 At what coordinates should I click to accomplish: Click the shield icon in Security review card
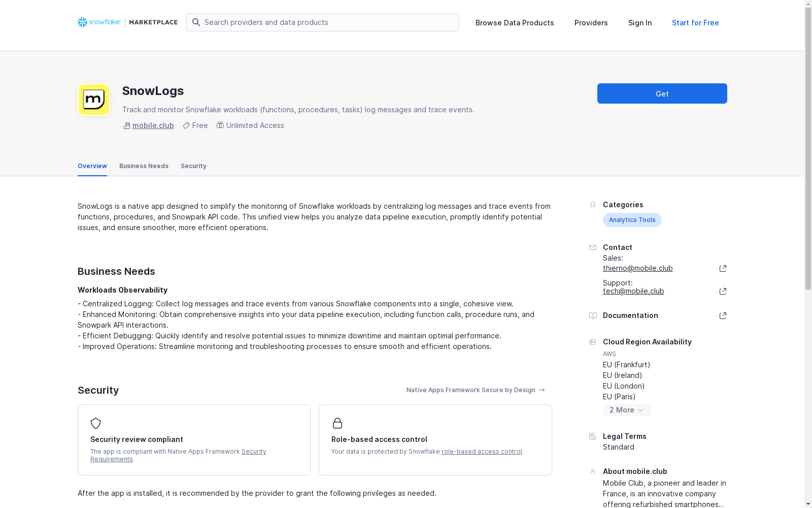(x=96, y=423)
